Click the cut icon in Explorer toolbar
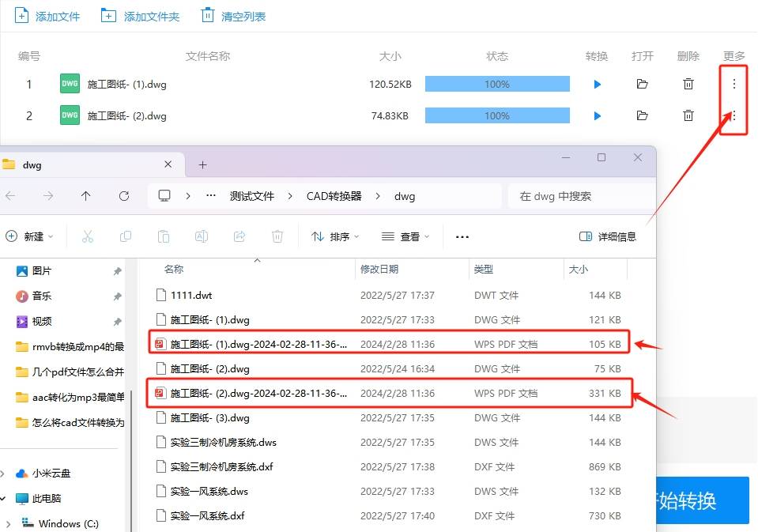The height and width of the screenshot is (532, 758). click(x=88, y=236)
